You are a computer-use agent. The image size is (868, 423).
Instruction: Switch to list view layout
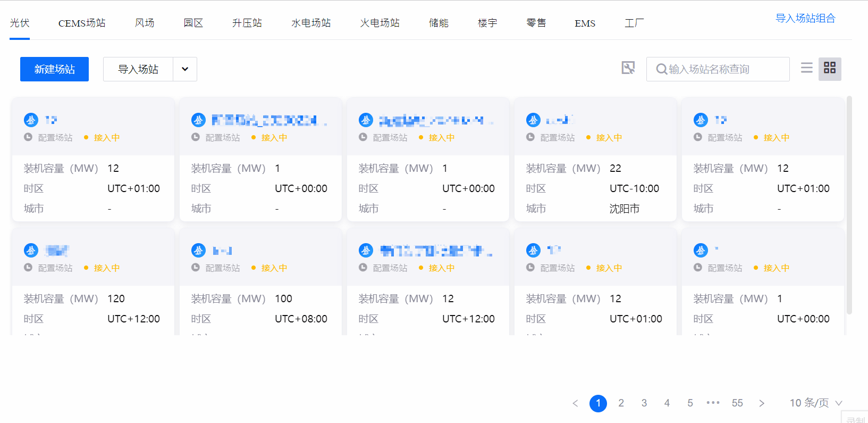click(x=806, y=68)
